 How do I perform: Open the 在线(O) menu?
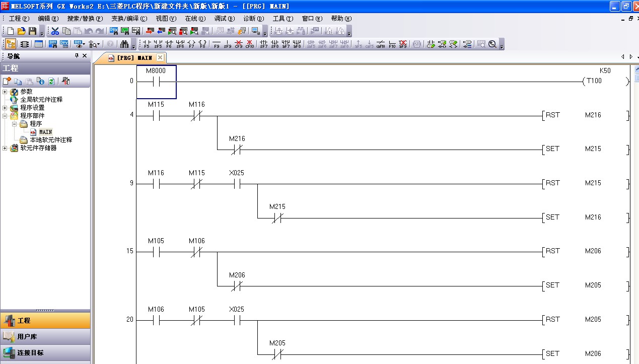[x=195, y=19]
